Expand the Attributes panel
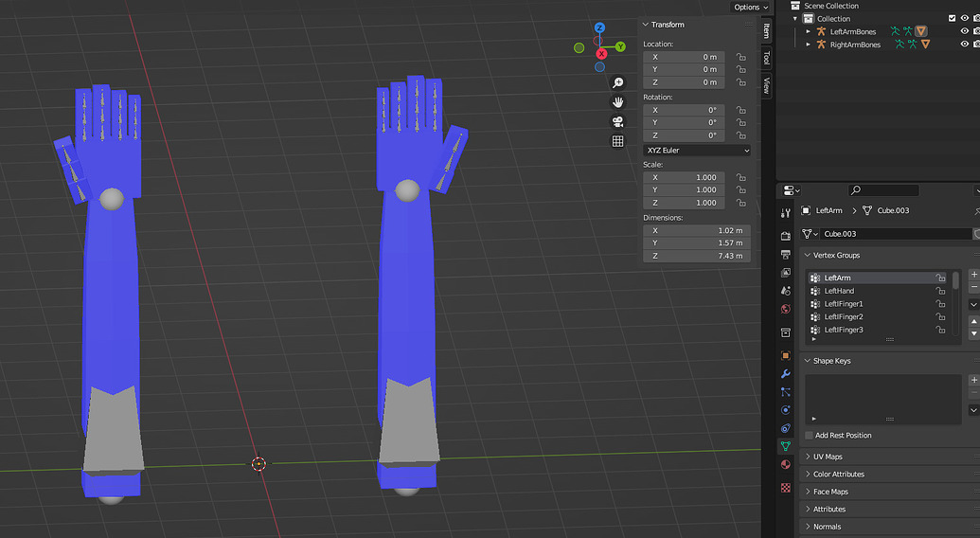 pyautogui.click(x=808, y=510)
